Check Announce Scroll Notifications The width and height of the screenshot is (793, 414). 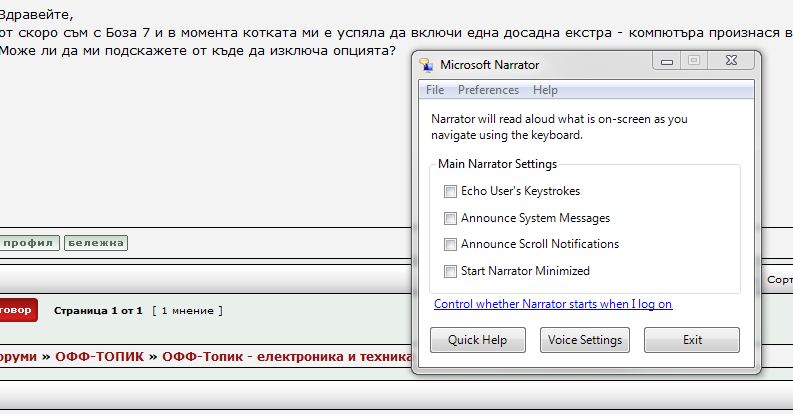pyautogui.click(x=448, y=244)
